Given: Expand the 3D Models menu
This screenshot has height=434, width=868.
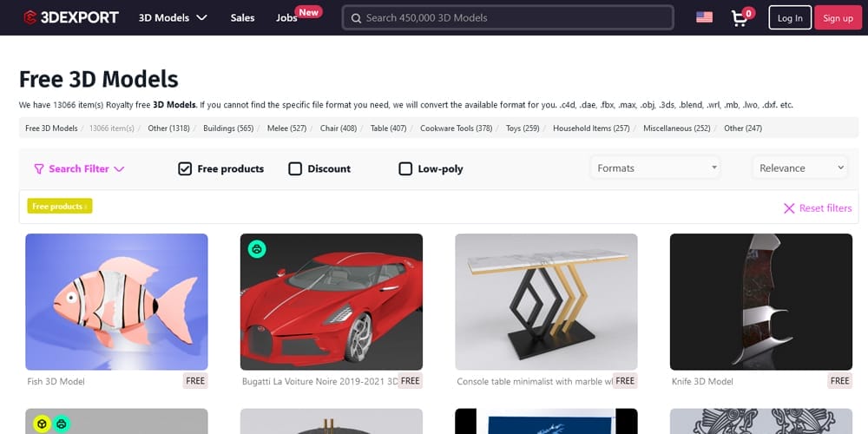Looking at the screenshot, I should (173, 17).
